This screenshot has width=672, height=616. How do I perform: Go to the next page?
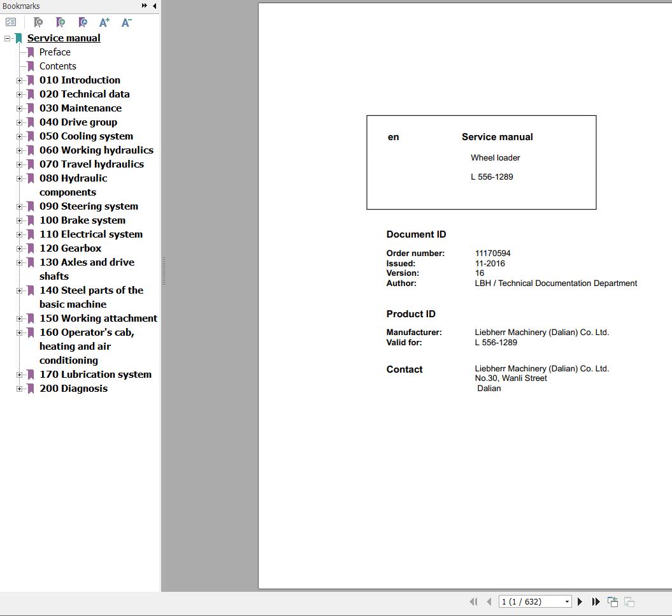580,601
